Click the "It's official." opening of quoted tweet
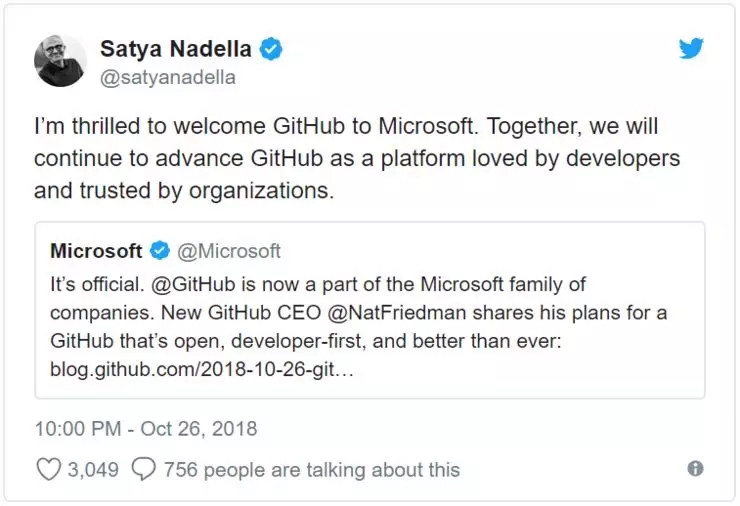Image resolution: width=740 pixels, height=506 pixels. click(x=97, y=285)
